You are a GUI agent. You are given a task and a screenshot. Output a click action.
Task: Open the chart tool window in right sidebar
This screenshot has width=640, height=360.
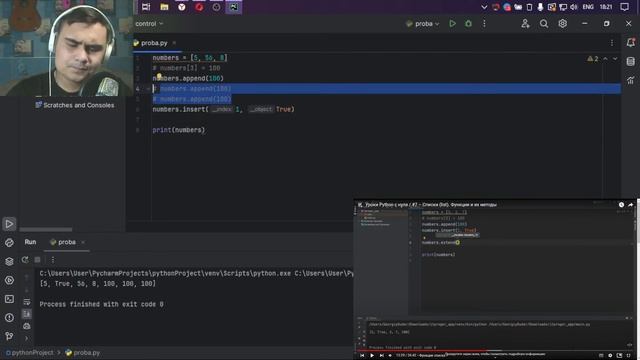(x=631, y=80)
